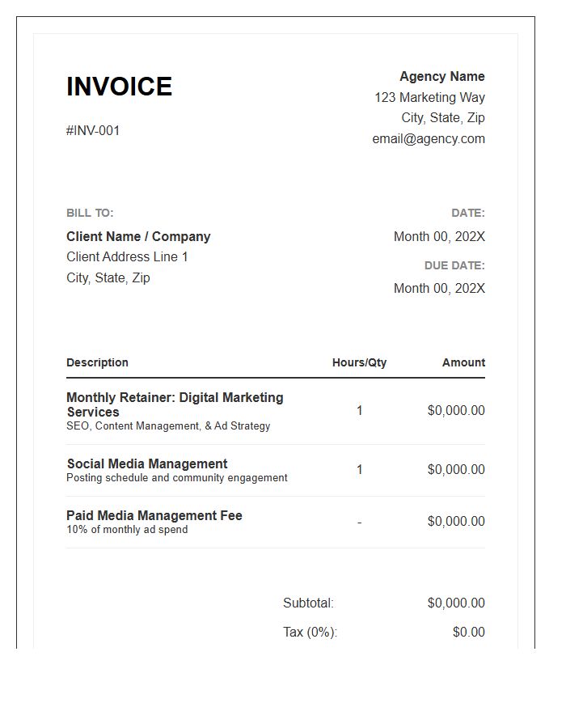Screen dimensions: 566x728
Task: Click the Agency Name text
Action: click(x=442, y=76)
